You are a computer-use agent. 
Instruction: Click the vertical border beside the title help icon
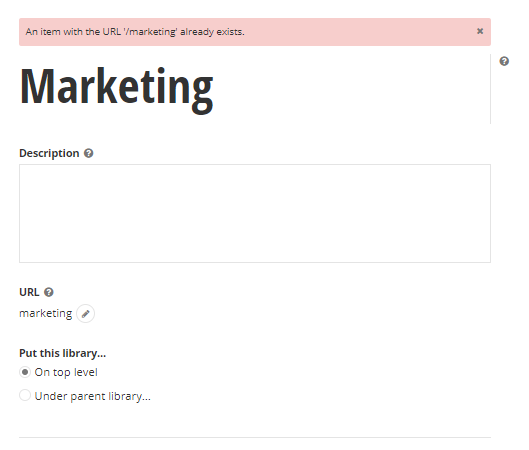coord(490,89)
